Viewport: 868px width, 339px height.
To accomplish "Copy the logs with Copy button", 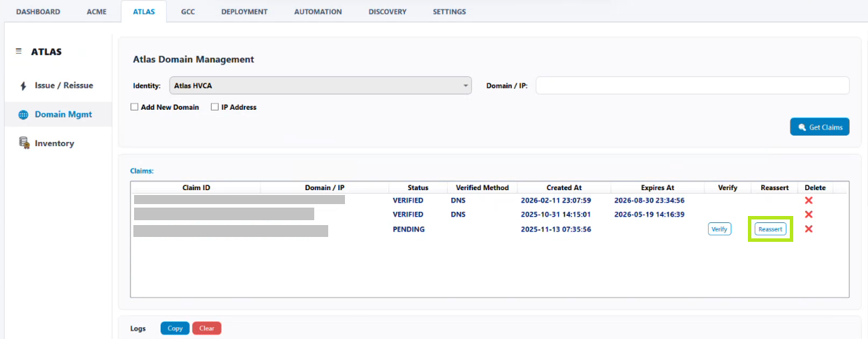I will (x=175, y=329).
